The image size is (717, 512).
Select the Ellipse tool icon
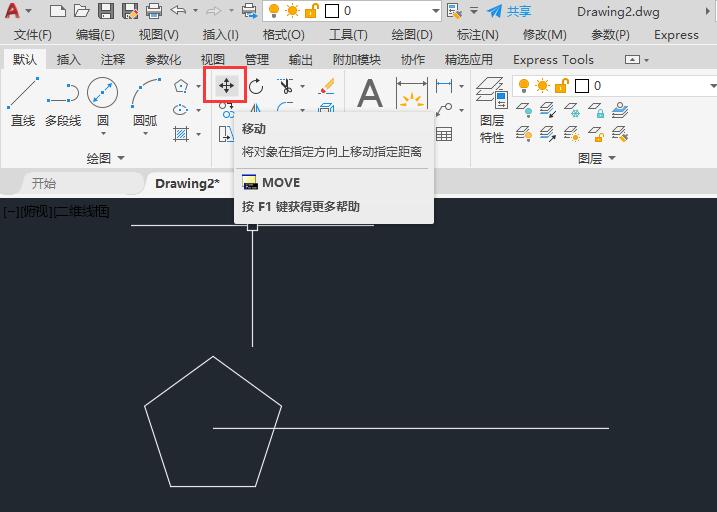(x=181, y=110)
